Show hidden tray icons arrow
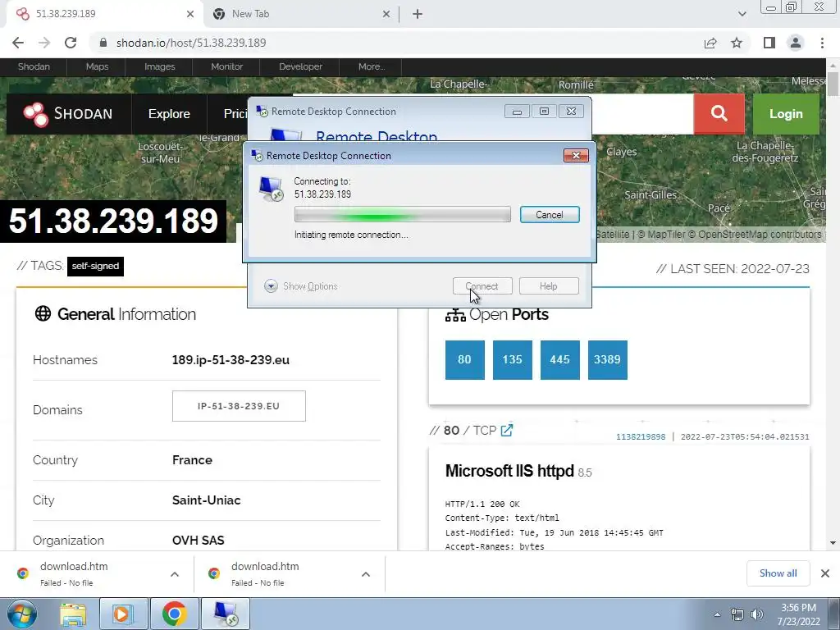The width and height of the screenshot is (840, 630). [717, 614]
